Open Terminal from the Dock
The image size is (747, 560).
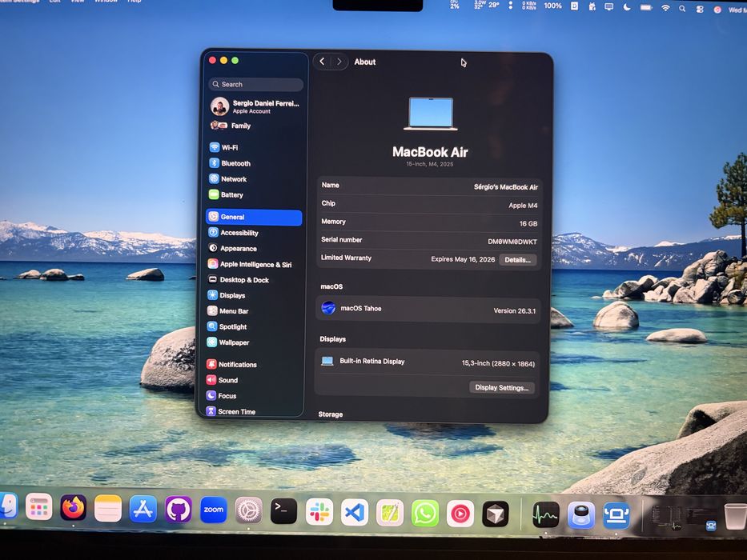pos(284,511)
